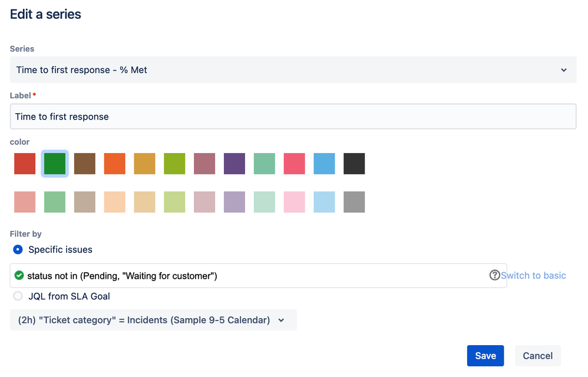Select the JQL from SLA Goal radio option
Viewport: 588px width, 377px height.
(x=18, y=296)
